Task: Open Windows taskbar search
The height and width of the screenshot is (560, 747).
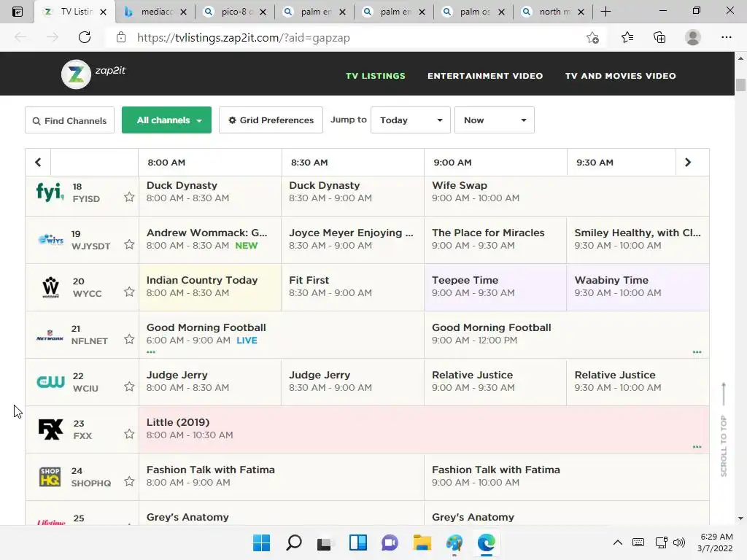Action: 293,542
